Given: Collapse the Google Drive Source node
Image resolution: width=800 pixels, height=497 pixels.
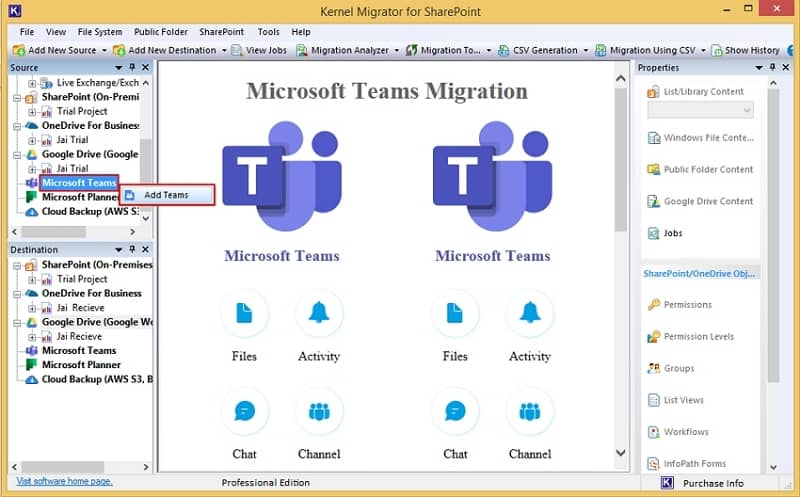Looking at the screenshot, I should pos(17,154).
